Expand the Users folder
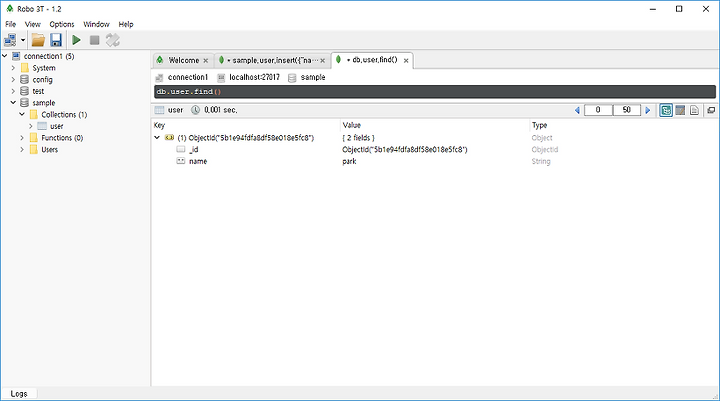 (x=22, y=149)
